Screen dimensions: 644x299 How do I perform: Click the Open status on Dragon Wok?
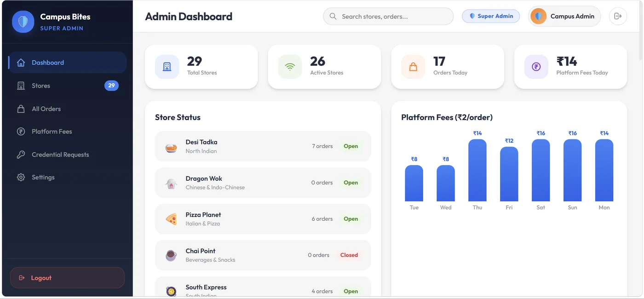point(351,183)
